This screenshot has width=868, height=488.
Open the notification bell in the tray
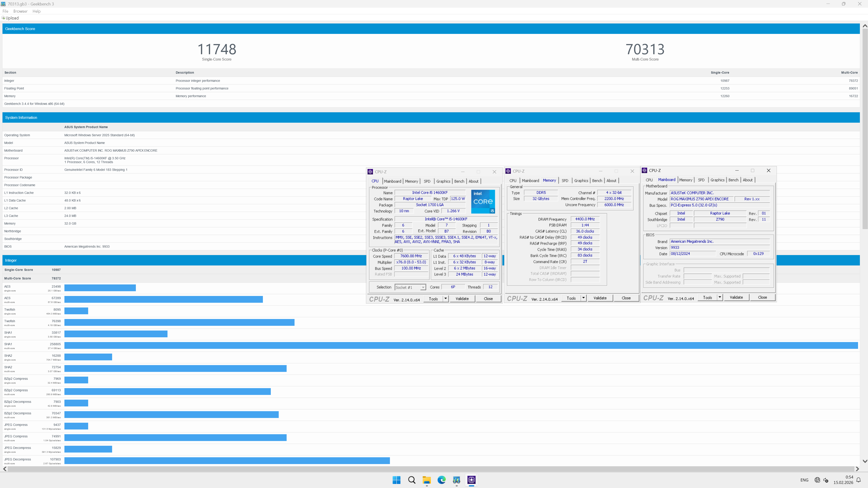[x=859, y=480]
